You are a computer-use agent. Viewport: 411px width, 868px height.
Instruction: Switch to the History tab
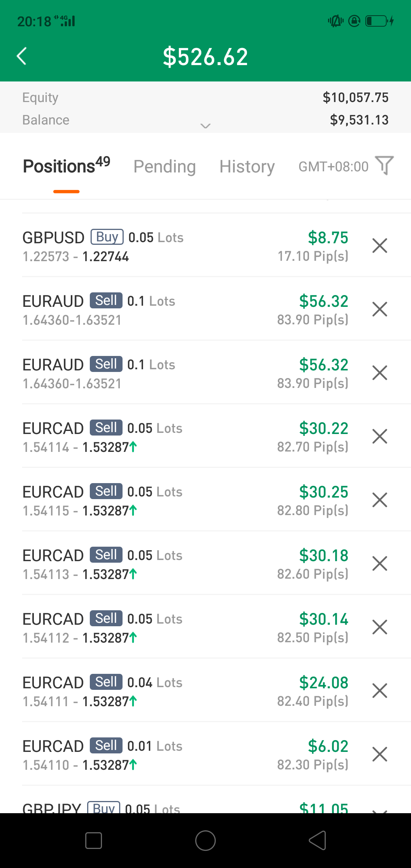247,166
